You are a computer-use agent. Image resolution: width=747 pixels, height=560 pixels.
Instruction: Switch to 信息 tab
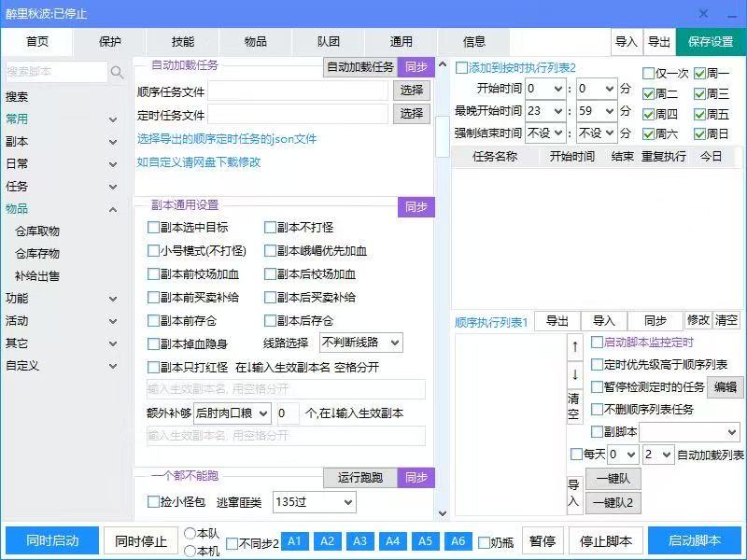click(x=474, y=42)
